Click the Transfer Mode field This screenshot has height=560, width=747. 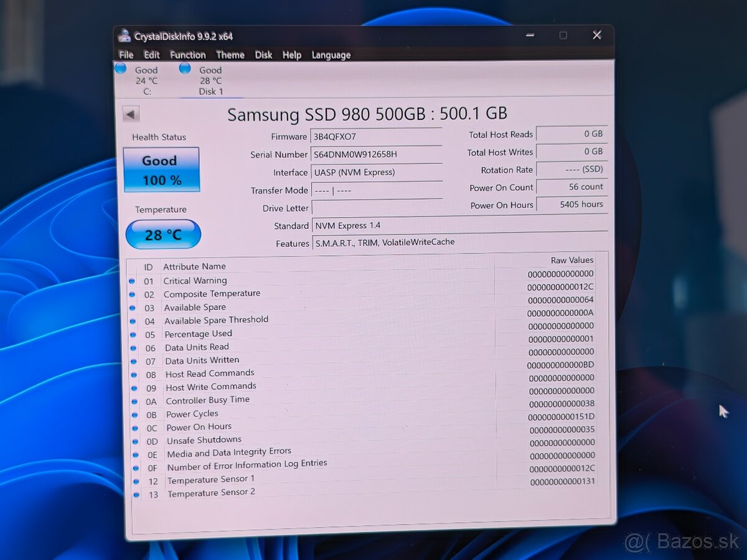tap(377, 190)
